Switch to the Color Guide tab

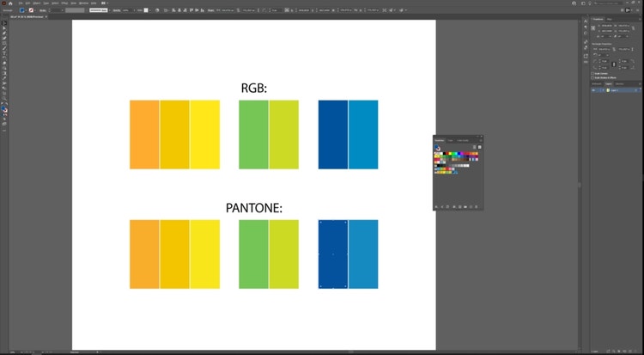(x=463, y=141)
